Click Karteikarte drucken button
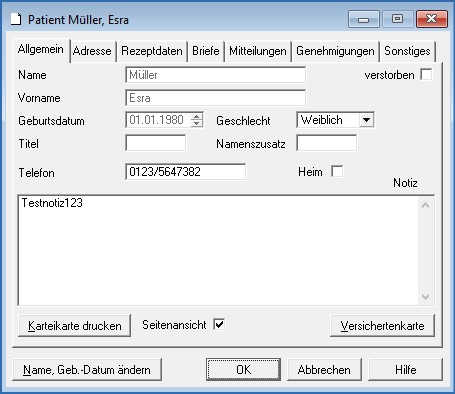The image size is (455, 394). coord(75,326)
